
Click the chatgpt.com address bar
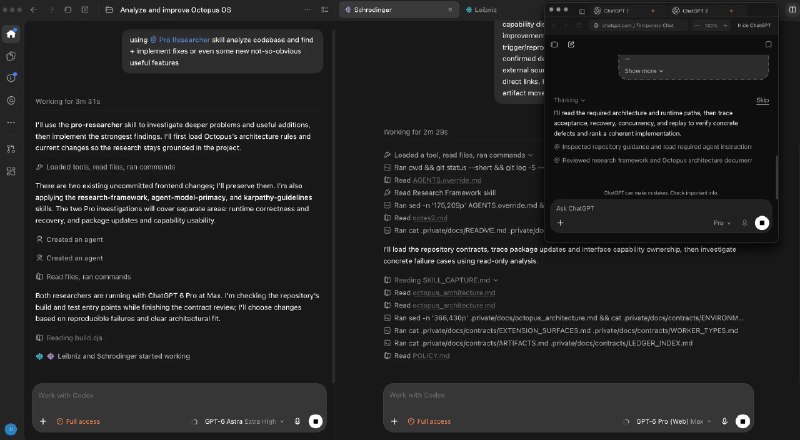(x=638, y=25)
